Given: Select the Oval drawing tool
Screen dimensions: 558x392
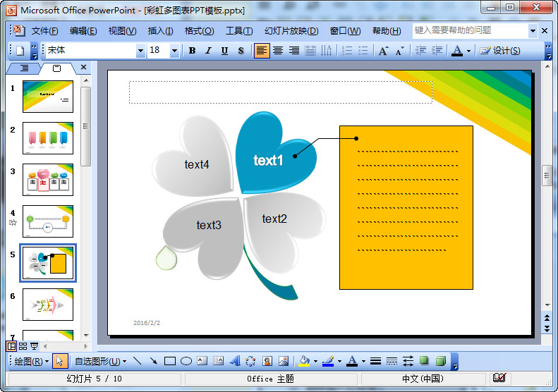Looking at the screenshot, I should coord(186,361).
